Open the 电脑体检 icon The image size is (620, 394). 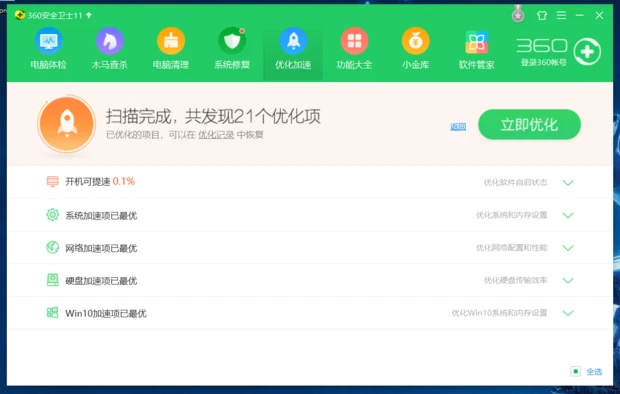[x=49, y=41]
